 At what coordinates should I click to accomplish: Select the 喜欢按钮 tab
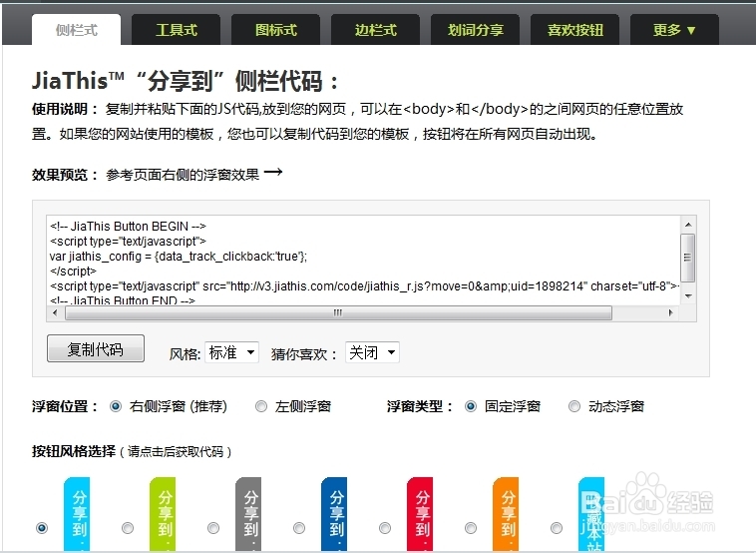[x=575, y=30]
